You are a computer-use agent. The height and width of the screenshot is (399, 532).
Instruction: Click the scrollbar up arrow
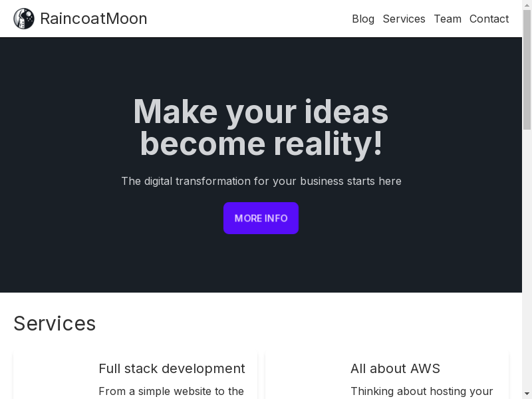[527, 4]
